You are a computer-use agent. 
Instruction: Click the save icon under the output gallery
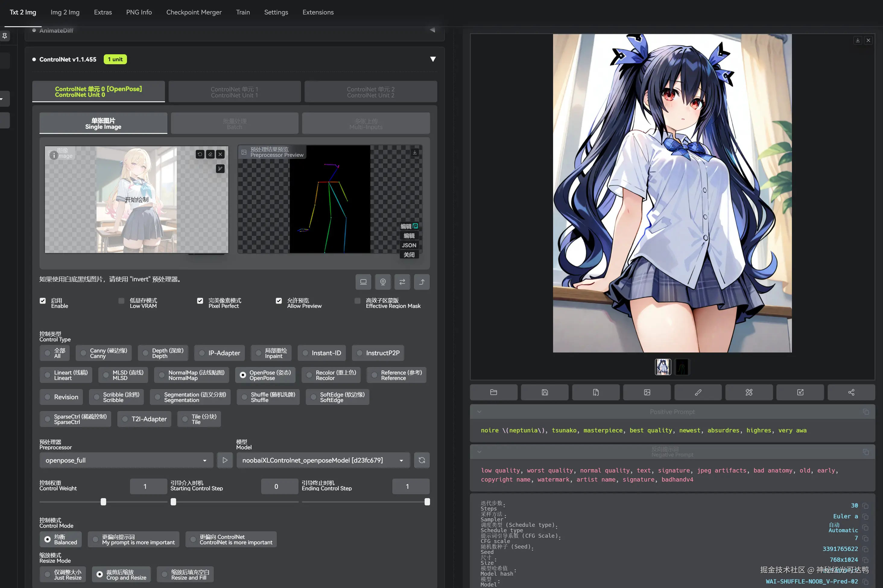545,392
